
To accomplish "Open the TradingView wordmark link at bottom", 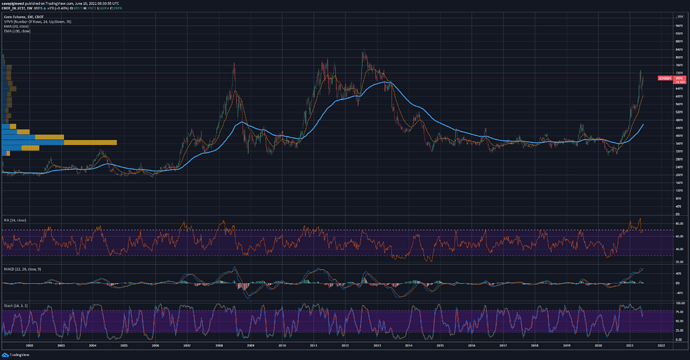I will [x=19, y=355].
